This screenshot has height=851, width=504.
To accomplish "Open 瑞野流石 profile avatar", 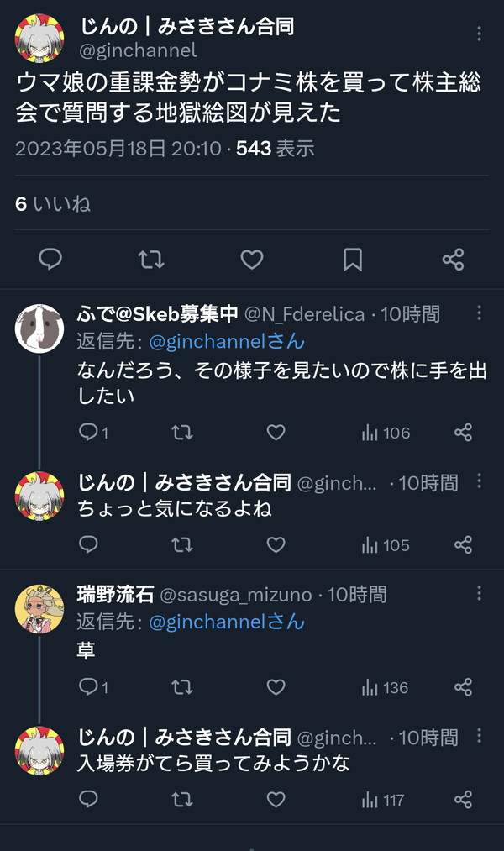I will 39,609.
